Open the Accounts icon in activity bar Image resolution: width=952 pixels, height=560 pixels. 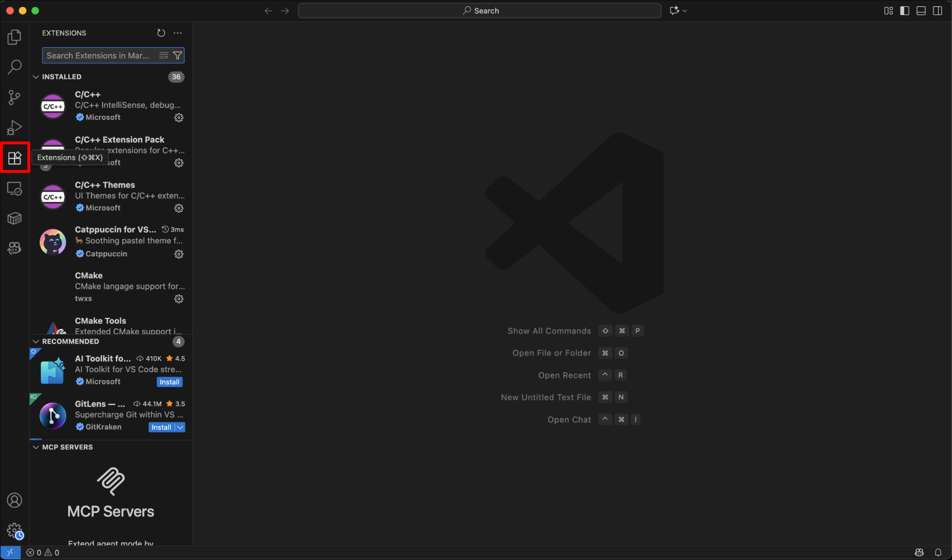[x=15, y=501]
